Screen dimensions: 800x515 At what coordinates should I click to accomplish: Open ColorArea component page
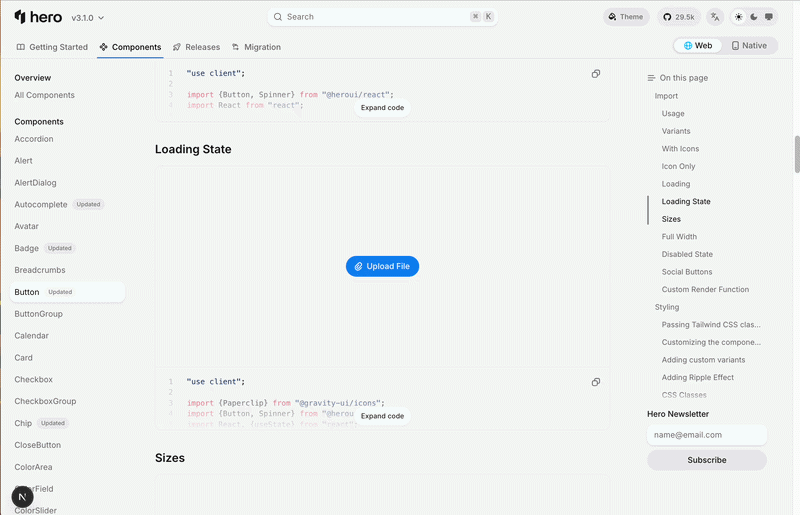(33, 467)
